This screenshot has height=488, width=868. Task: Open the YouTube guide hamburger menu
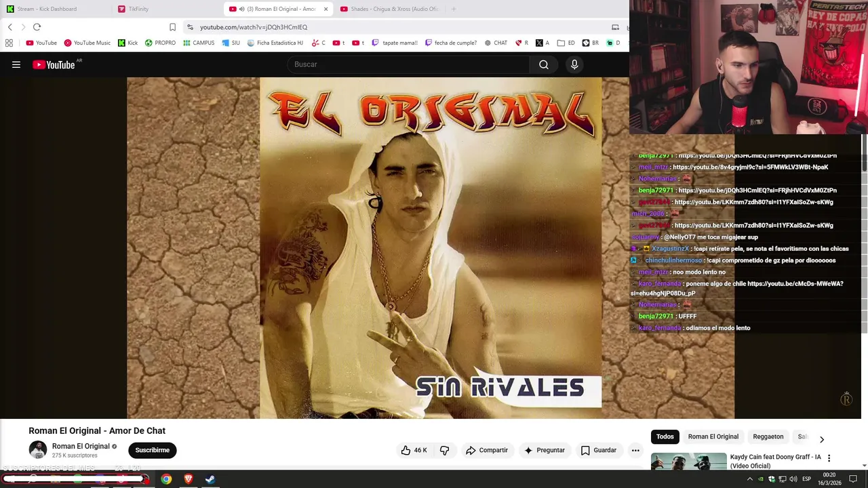16,64
